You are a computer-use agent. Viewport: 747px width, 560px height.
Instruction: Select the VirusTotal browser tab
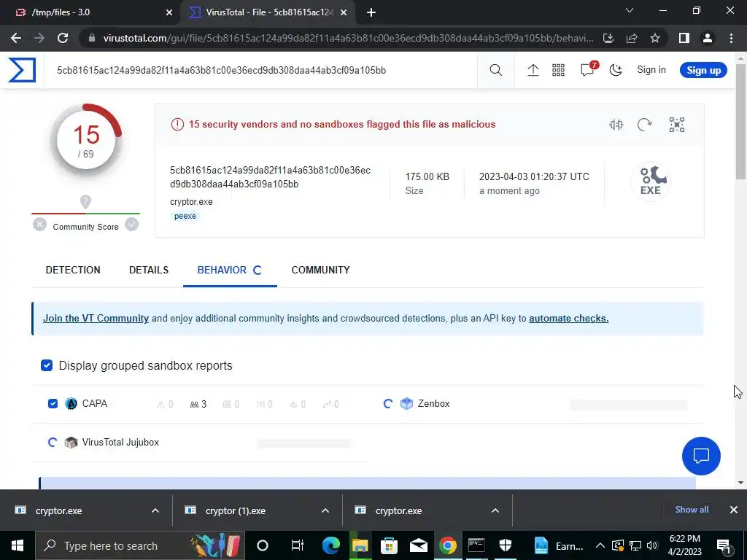267,12
